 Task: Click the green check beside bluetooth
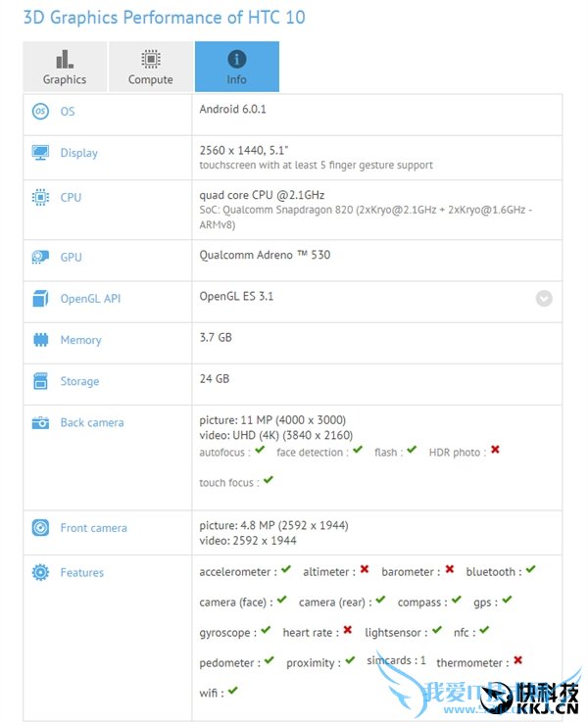(x=529, y=570)
